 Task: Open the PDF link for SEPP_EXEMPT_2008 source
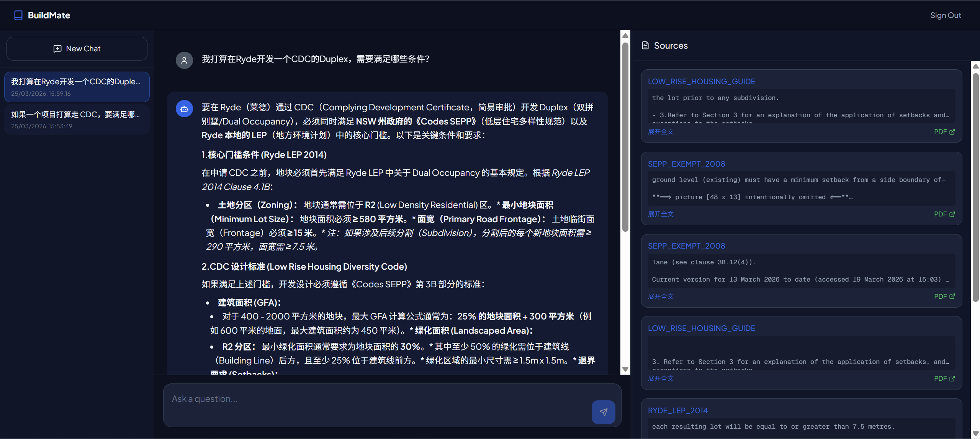click(944, 214)
